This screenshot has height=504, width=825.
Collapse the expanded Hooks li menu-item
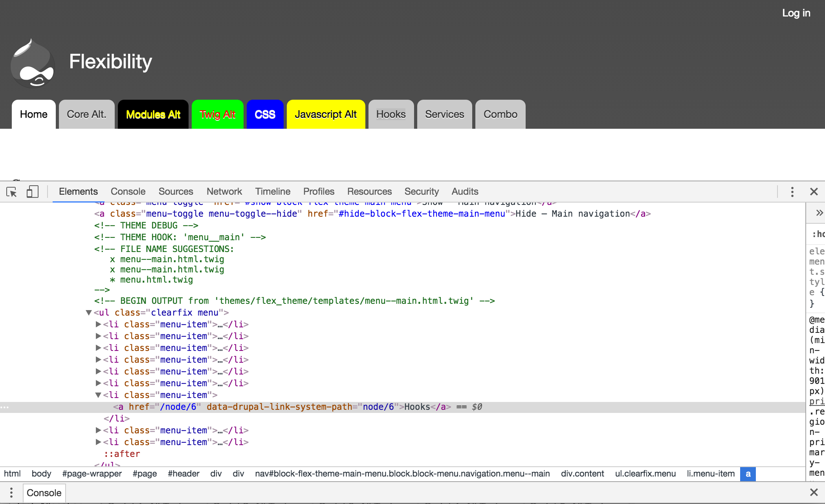pyautogui.click(x=98, y=395)
